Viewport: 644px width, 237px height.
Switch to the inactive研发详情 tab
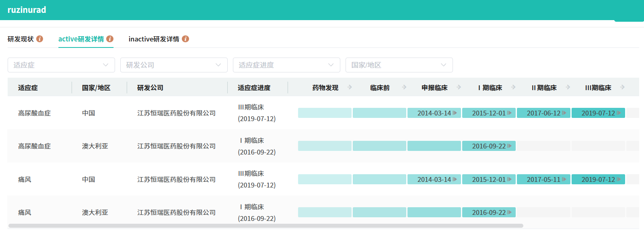pos(154,39)
